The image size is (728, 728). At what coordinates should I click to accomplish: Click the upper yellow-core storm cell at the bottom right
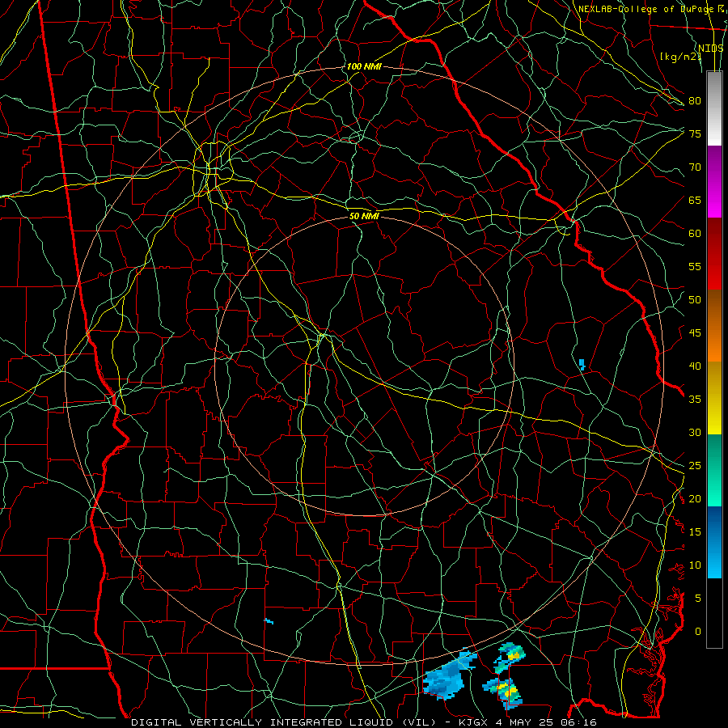click(x=510, y=657)
